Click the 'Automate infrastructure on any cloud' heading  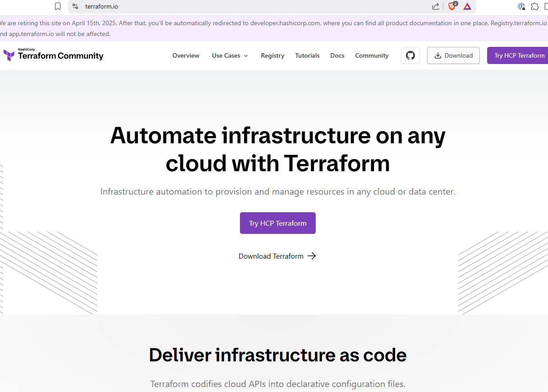pos(278,149)
